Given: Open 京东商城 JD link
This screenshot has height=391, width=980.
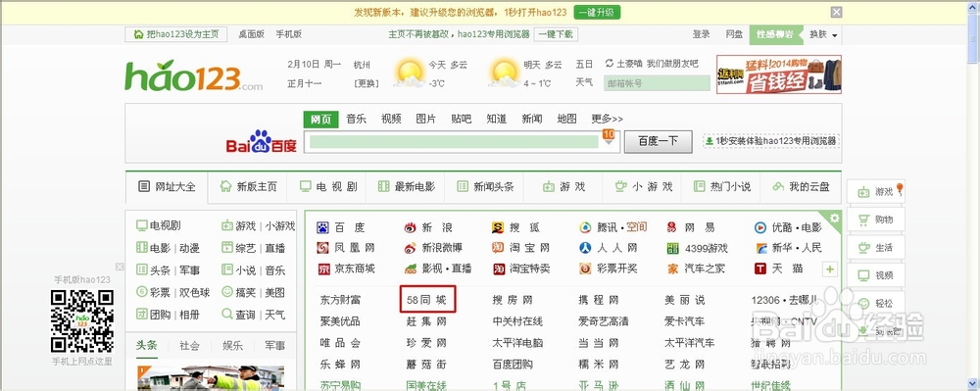Looking at the screenshot, I should 346,269.
